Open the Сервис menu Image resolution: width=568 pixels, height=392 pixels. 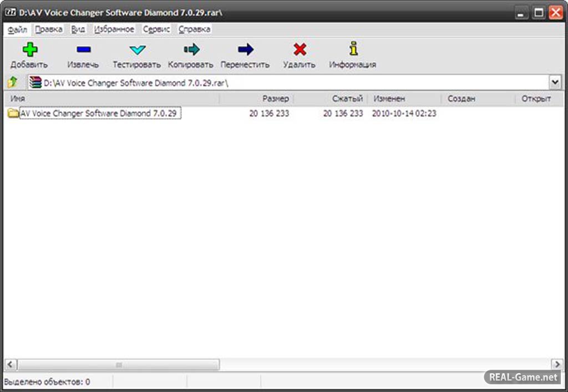(156, 29)
